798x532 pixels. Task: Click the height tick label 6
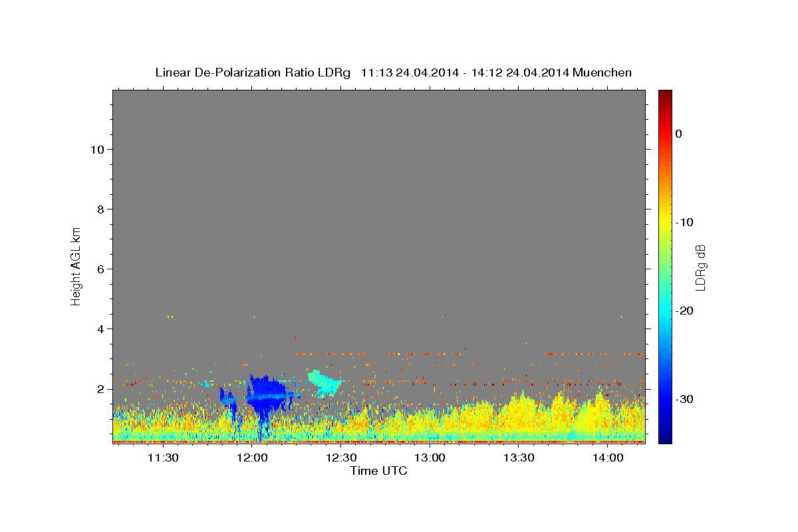click(100, 269)
